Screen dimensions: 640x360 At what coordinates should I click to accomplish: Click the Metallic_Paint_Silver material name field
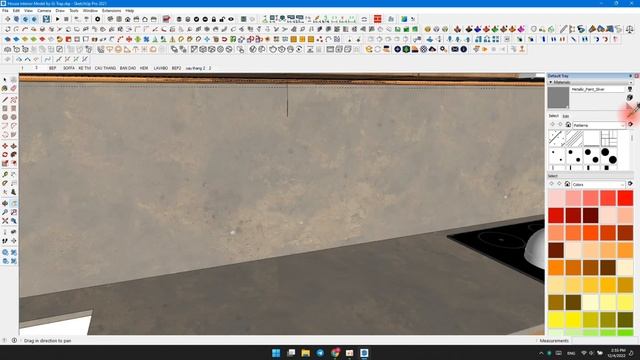tap(598, 89)
